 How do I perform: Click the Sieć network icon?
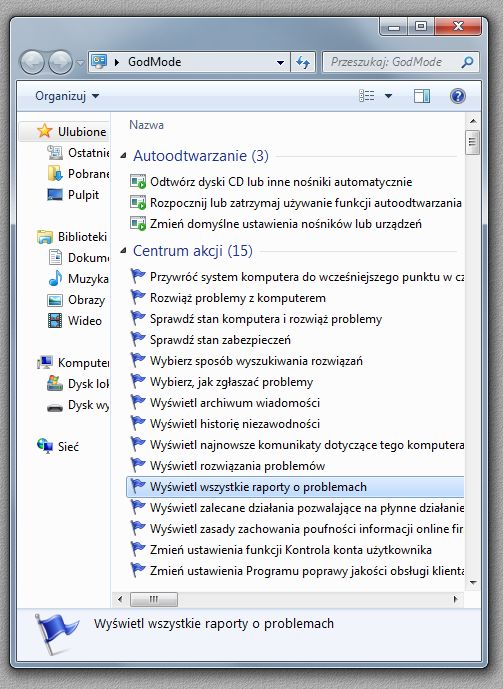coord(45,446)
